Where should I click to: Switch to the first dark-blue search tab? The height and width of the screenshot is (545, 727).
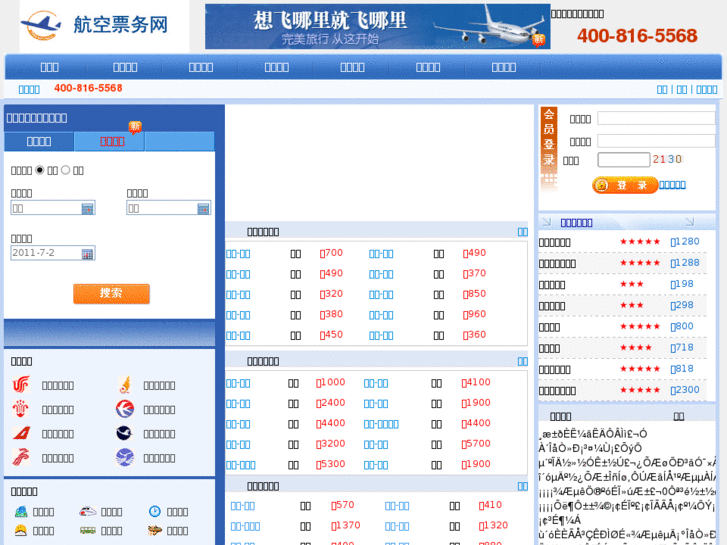click(x=39, y=141)
